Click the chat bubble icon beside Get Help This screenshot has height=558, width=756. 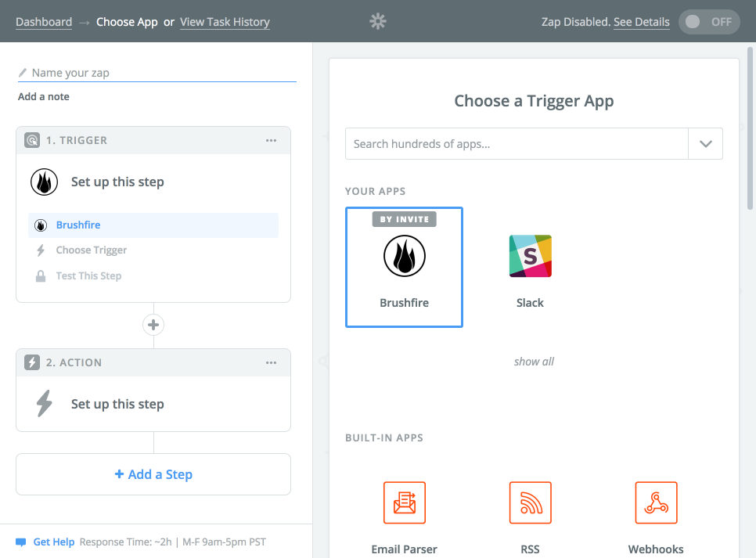point(20,542)
